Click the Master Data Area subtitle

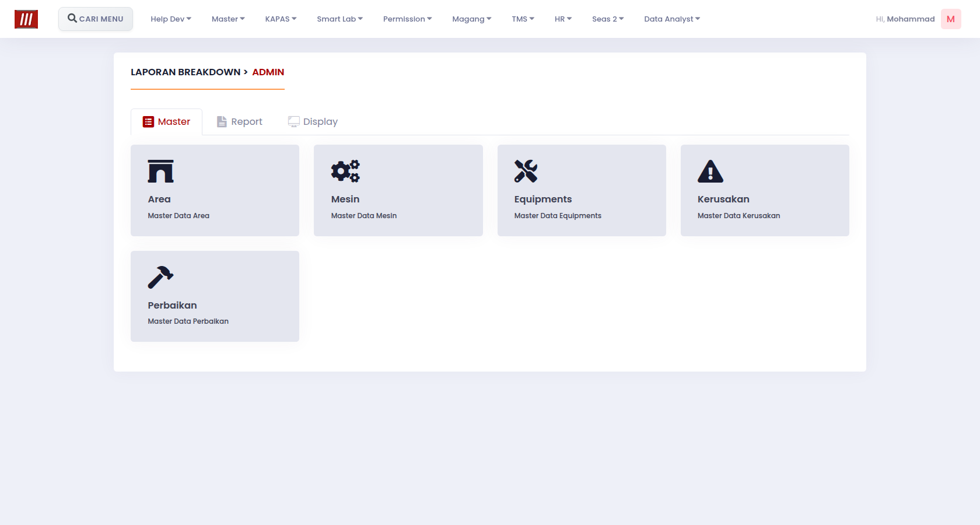(x=178, y=215)
